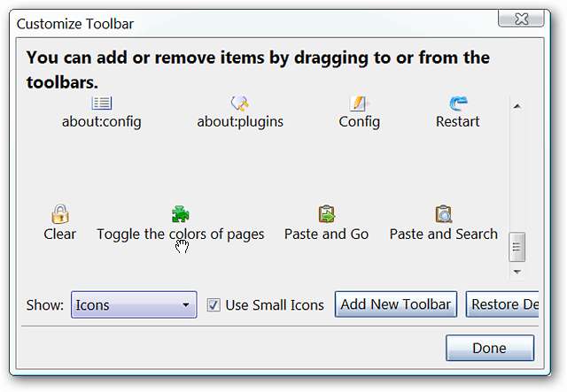The width and height of the screenshot is (567, 392).
Task: Click the "Paste and Search" text label
Action: (443, 234)
